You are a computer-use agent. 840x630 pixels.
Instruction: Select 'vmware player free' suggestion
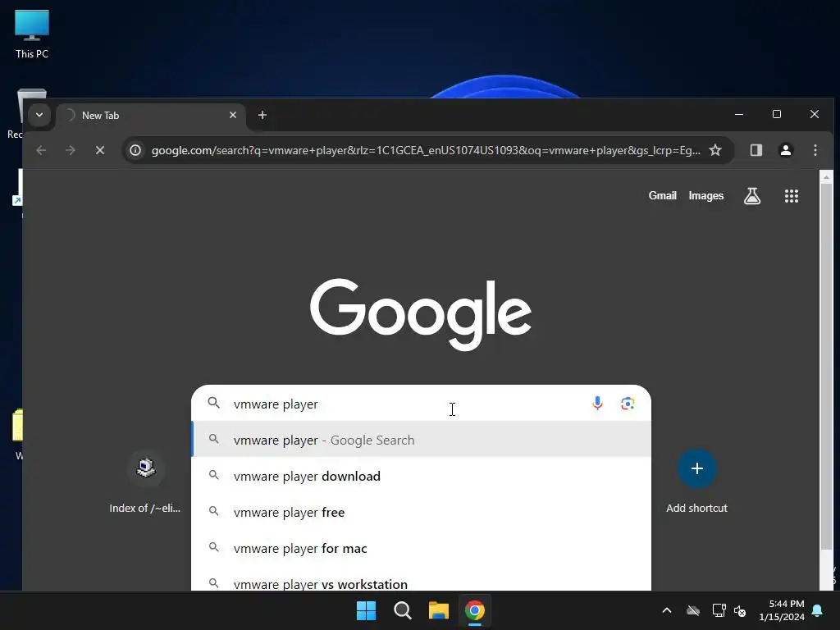click(x=422, y=512)
